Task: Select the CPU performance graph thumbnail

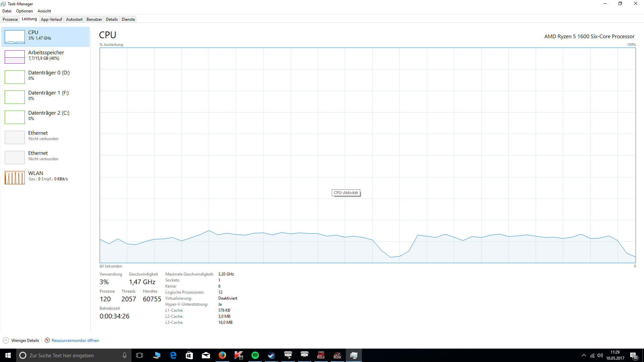Action: pyautogui.click(x=15, y=37)
